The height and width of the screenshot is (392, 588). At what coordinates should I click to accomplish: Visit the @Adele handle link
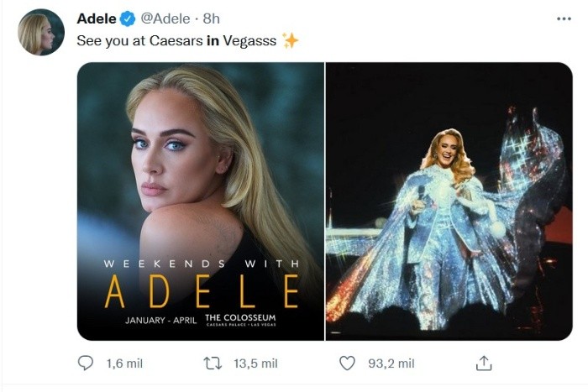click(164, 19)
